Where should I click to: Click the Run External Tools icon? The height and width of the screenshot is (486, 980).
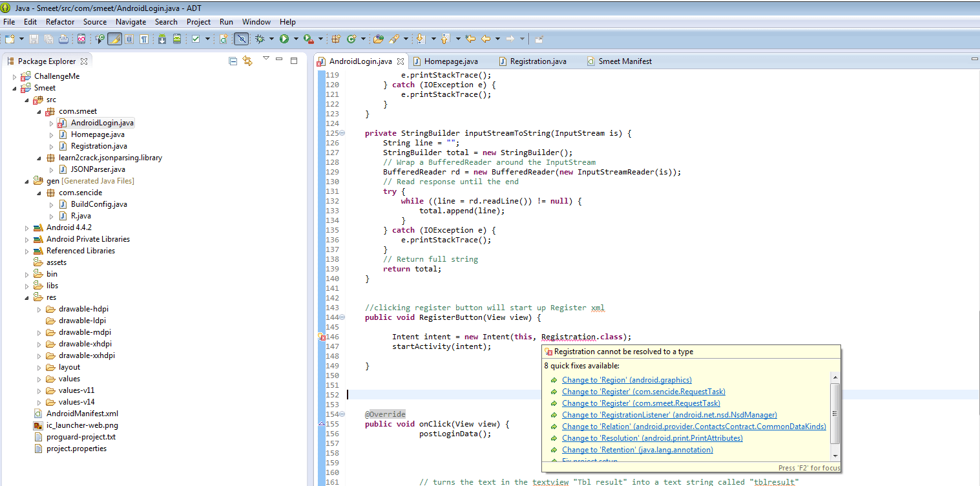pos(308,39)
